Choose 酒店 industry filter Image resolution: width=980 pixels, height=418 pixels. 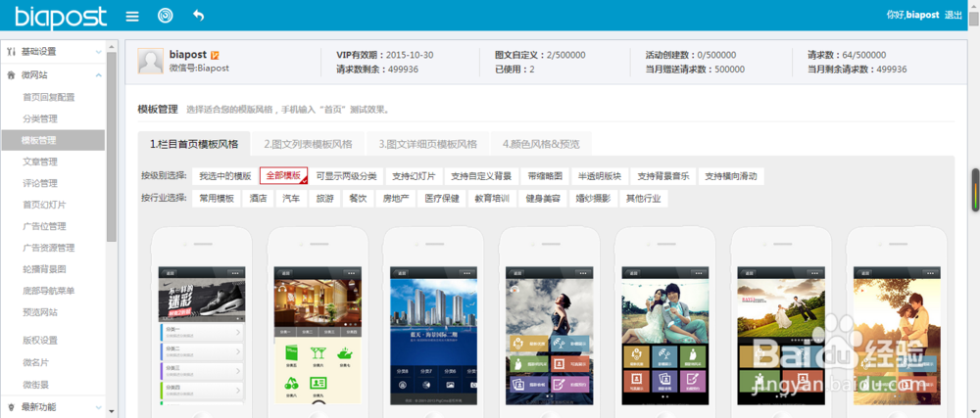[x=258, y=199]
